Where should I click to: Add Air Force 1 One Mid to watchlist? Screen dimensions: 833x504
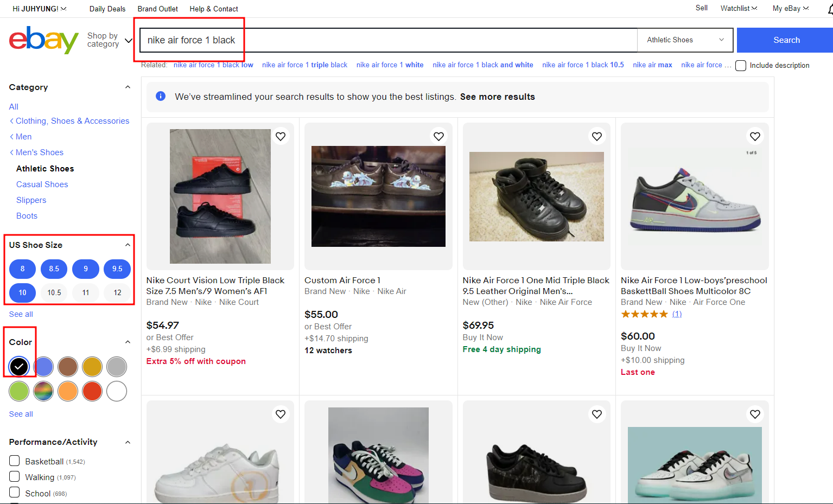[x=597, y=137]
